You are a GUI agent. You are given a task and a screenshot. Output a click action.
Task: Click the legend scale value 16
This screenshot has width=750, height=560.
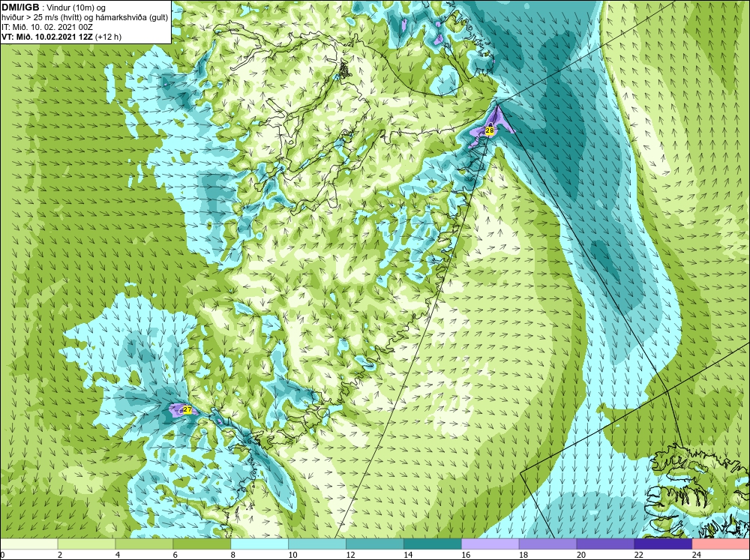[x=466, y=555]
